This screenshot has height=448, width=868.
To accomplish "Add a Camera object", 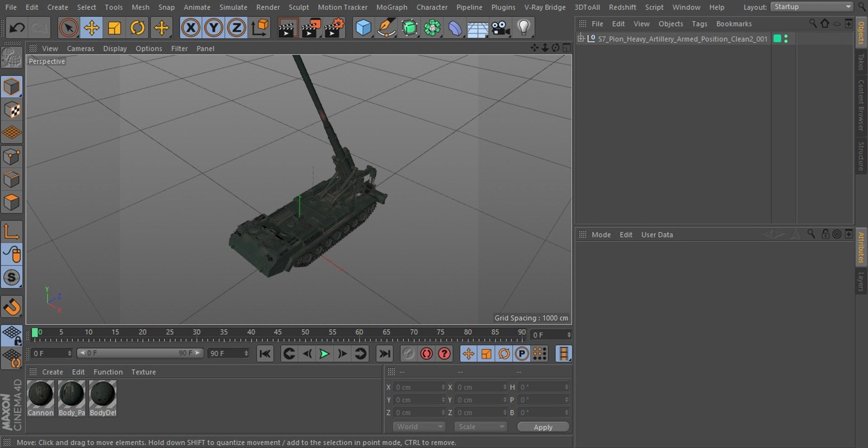I will (x=501, y=28).
